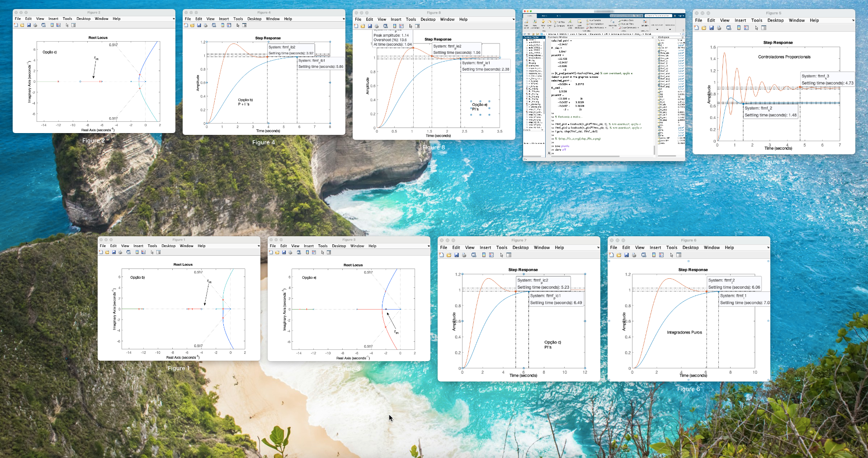Click Save Figure icon in Figure 2

[29, 25]
